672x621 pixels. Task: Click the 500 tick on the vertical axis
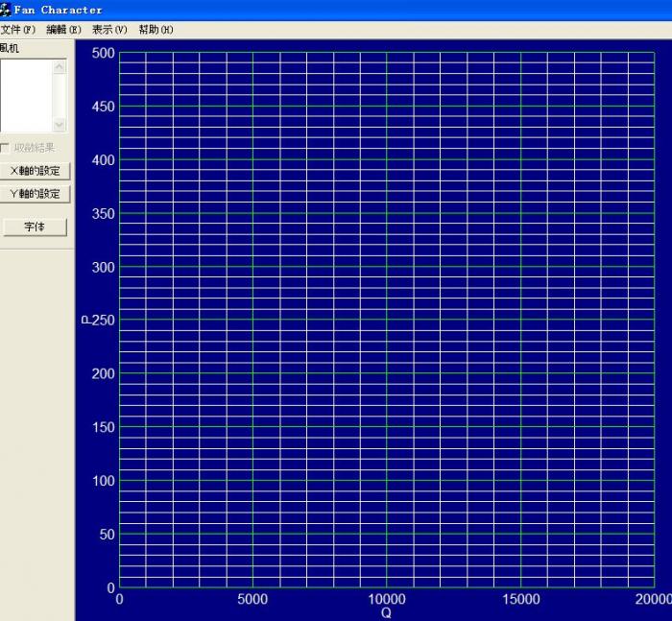point(104,54)
